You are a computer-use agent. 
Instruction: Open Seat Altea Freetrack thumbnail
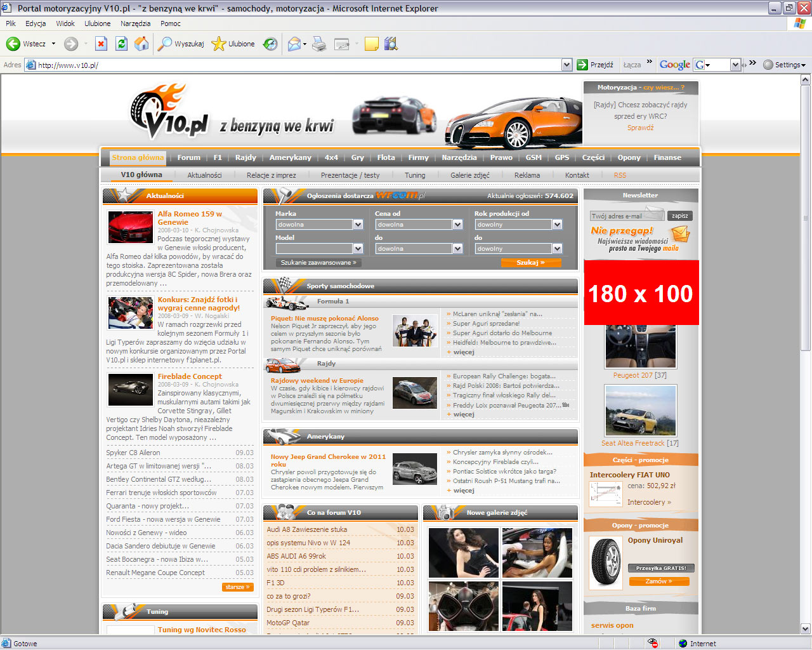641,411
